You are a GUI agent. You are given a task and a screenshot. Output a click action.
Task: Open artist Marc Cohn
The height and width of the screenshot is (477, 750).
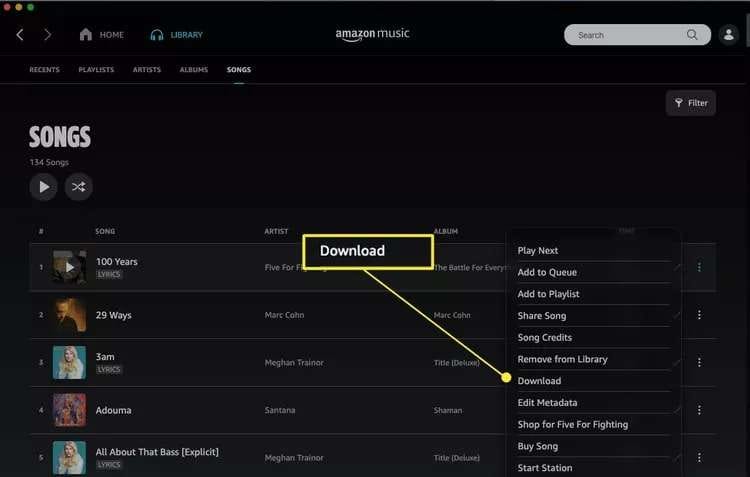[x=284, y=315]
